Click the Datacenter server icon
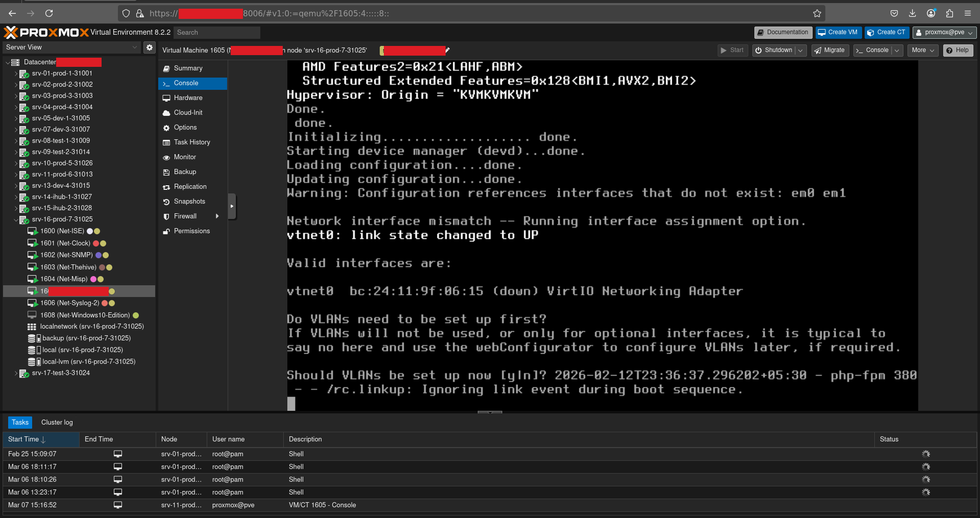 (x=15, y=63)
